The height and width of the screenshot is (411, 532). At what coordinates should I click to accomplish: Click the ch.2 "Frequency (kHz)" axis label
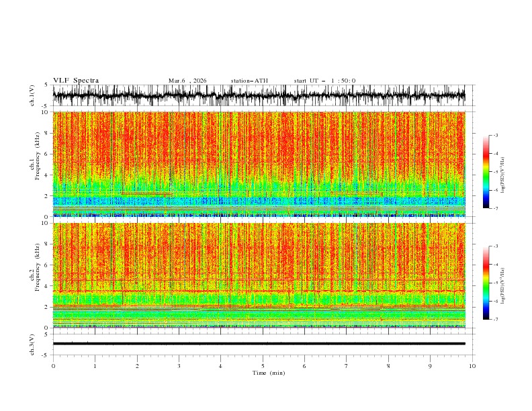click(38, 267)
